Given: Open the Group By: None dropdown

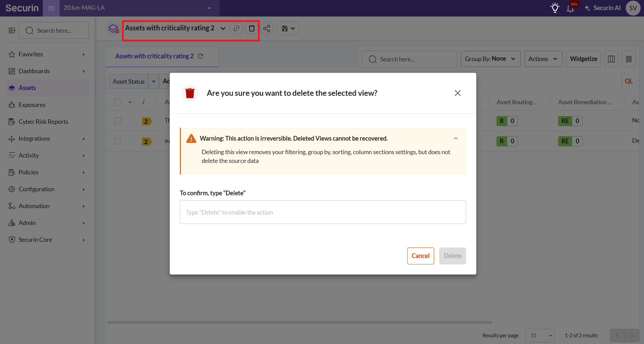Looking at the screenshot, I should [491, 59].
